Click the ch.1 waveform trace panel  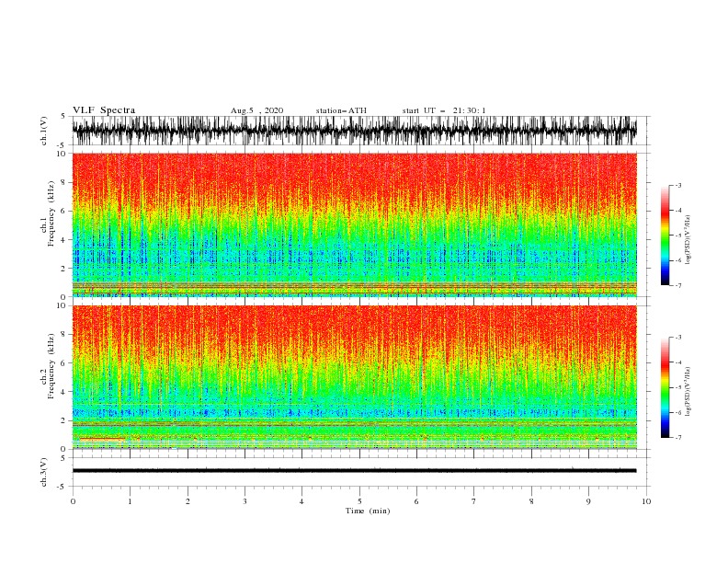(x=354, y=131)
